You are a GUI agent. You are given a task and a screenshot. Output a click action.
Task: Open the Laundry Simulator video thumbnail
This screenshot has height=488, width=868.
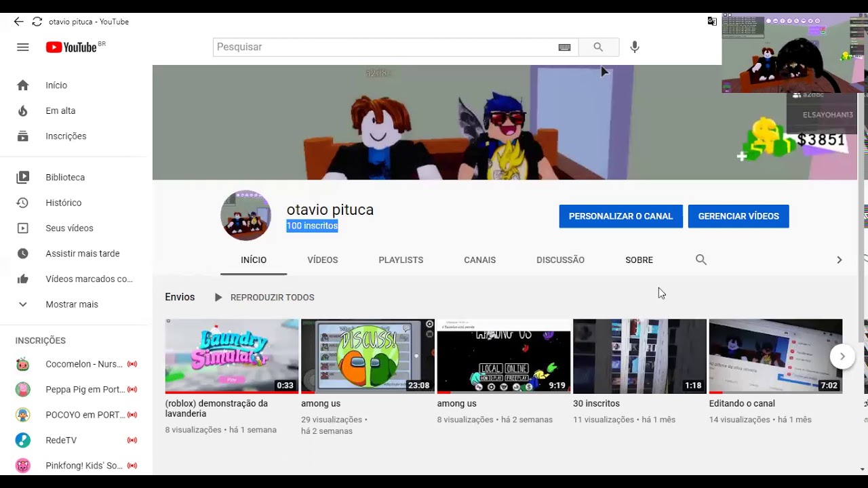click(x=232, y=356)
